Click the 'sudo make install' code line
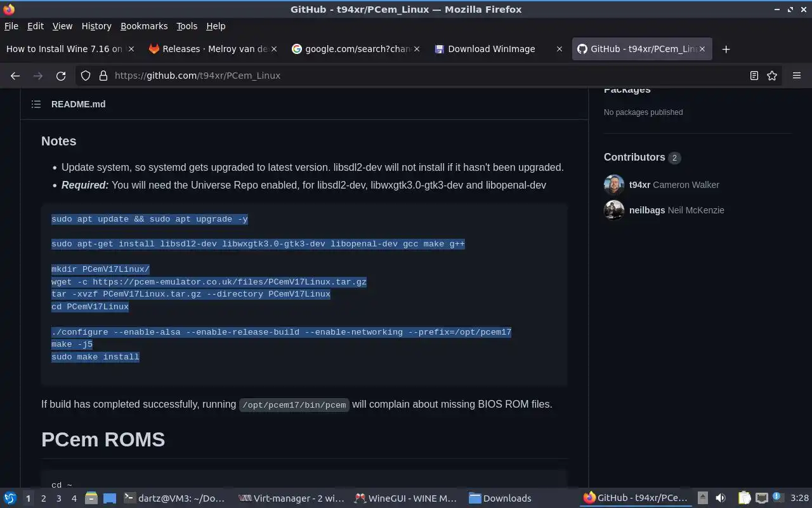The image size is (812, 508). [95, 357]
